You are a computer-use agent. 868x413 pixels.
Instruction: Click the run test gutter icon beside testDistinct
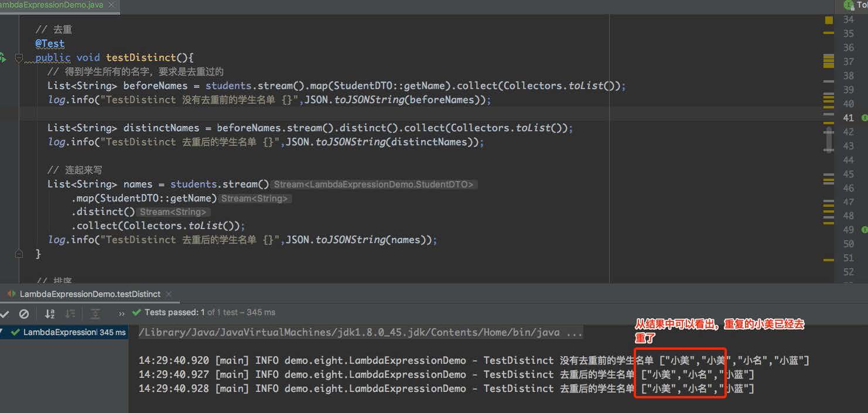(x=2, y=57)
